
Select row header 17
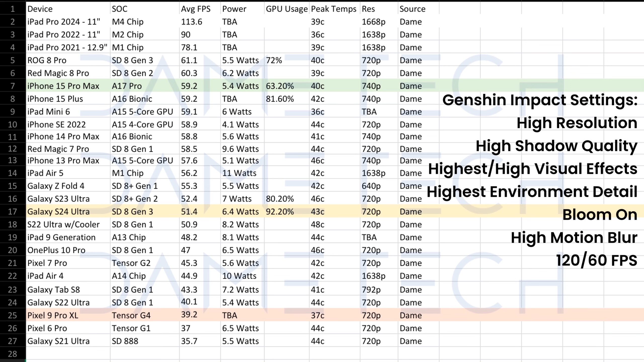13,212
